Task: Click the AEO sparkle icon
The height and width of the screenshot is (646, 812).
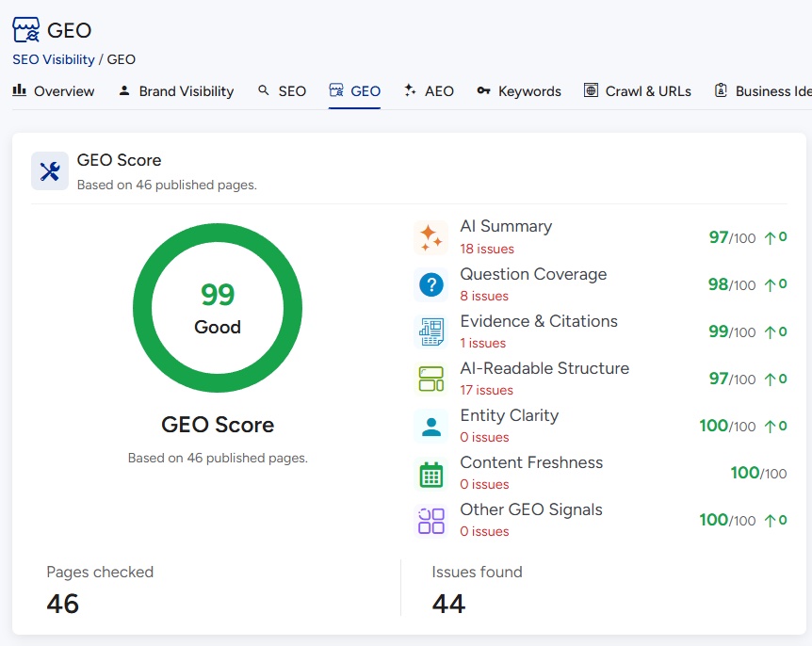Action: pyautogui.click(x=410, y=90)
